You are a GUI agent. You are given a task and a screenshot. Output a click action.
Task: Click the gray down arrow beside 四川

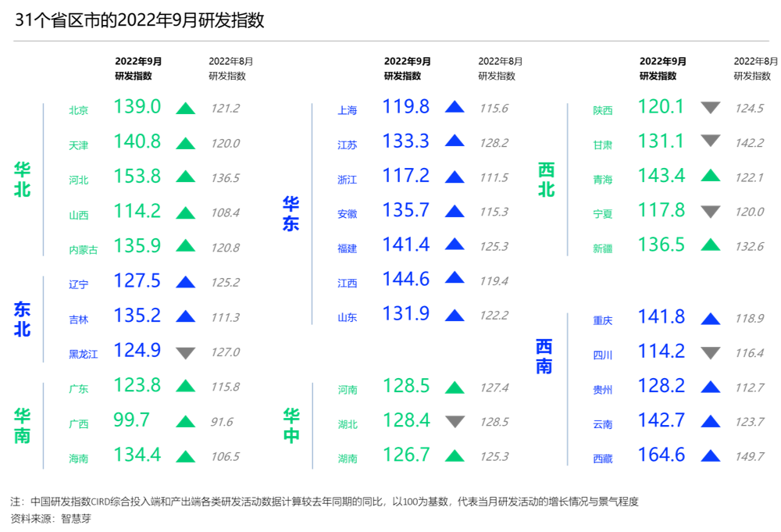point(710,353)
